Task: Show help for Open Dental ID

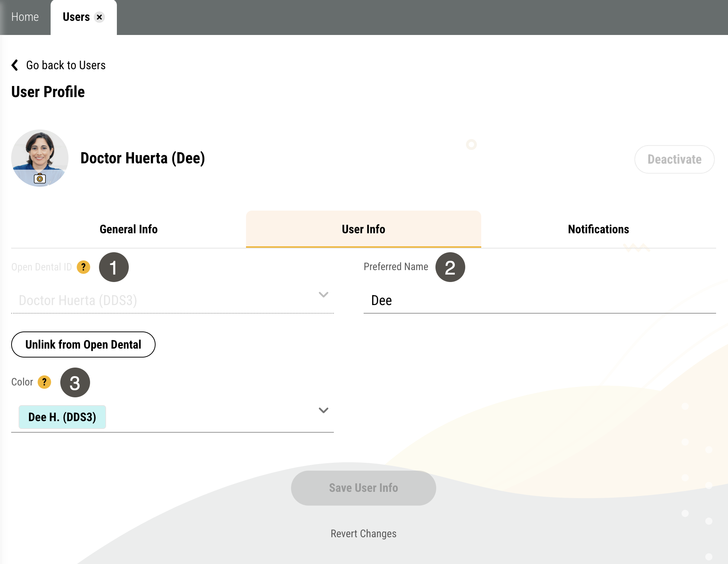Action: [x=83, y=267]
